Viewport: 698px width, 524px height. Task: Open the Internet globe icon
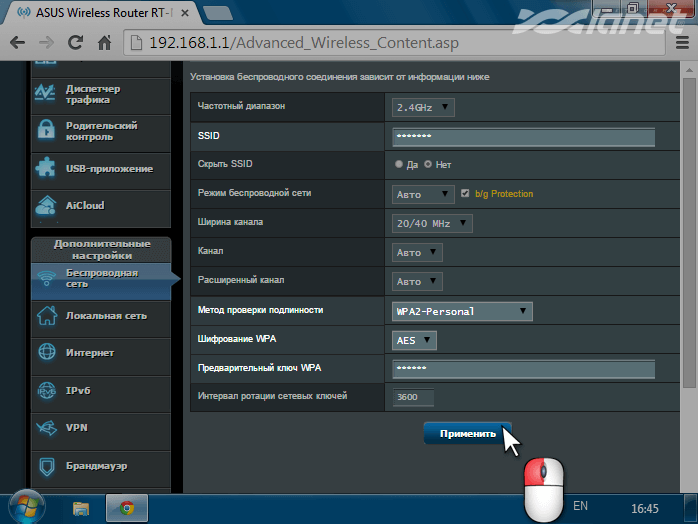pyautogui.click(x=46, y=353)
